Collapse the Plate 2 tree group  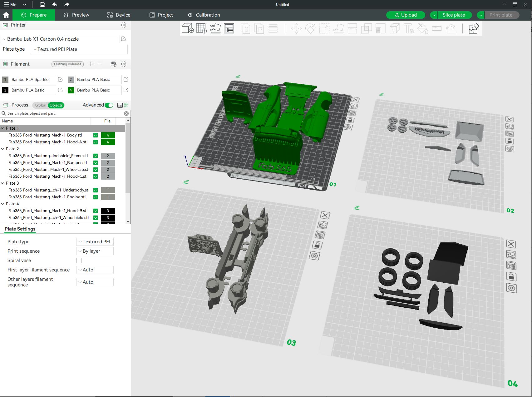(x=2, y=149)
